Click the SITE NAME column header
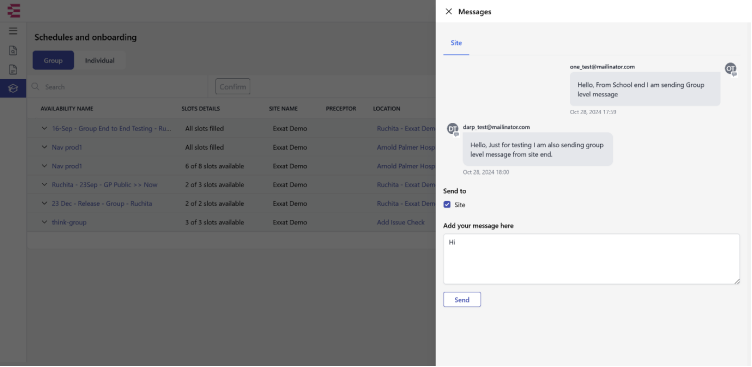 [x=283, y=109]
